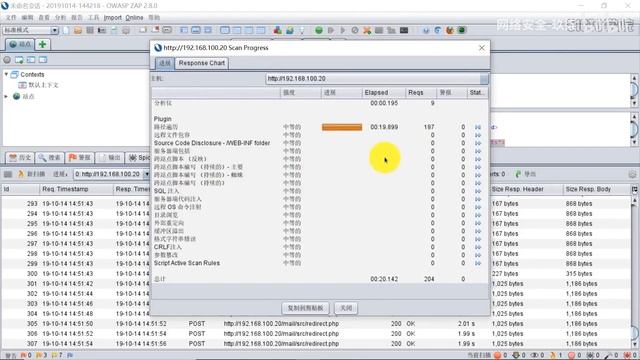640x360 pixels.
Task: Collapse the Contexts tree node
Action: 6,74
